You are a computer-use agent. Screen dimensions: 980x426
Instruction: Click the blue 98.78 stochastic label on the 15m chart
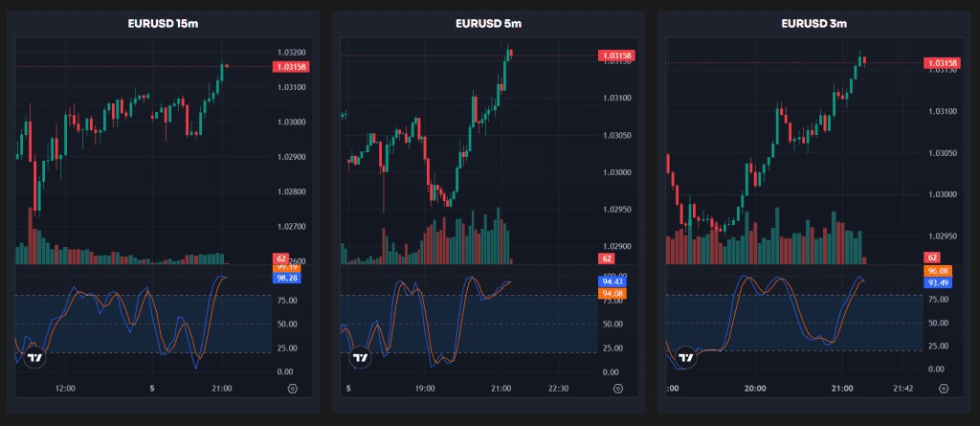pyautogui.click(x=287, y=278)
